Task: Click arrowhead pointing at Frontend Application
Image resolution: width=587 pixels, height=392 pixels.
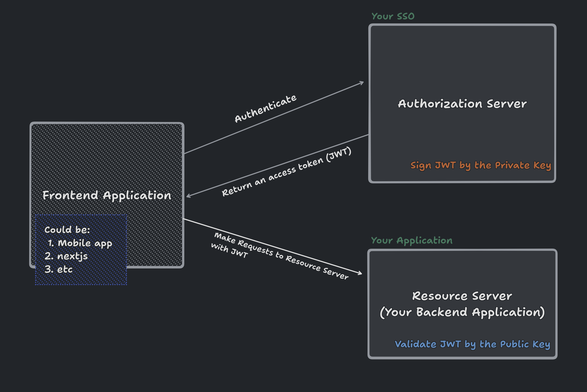Action: point(187,196)
